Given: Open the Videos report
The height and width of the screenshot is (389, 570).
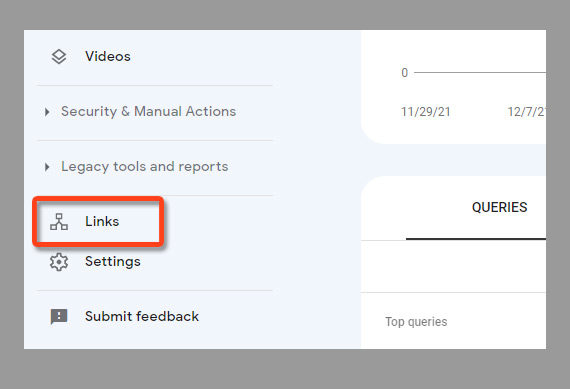Looking at the screenshot, I should tap(108, 56).
